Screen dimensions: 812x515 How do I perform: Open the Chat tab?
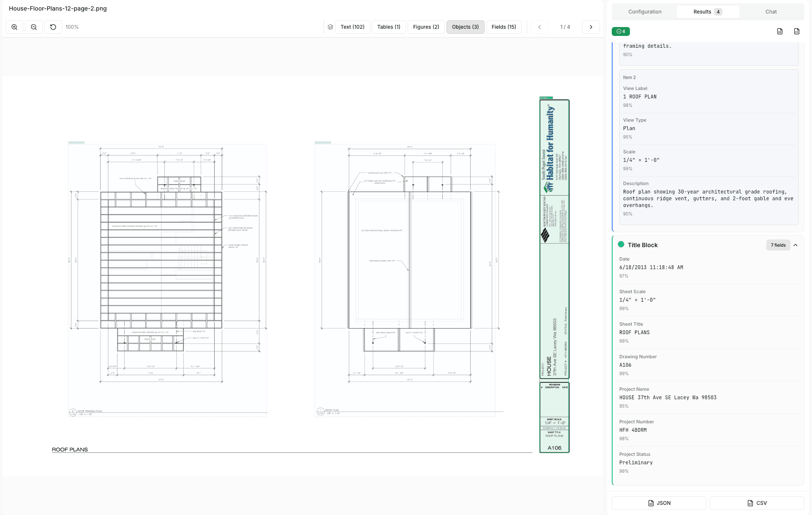pos(771,12)
